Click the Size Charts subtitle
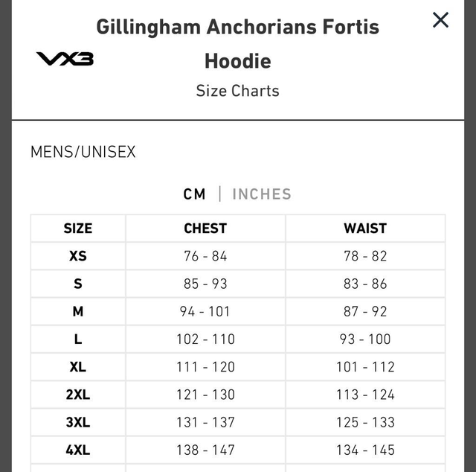 pos(238,91)
